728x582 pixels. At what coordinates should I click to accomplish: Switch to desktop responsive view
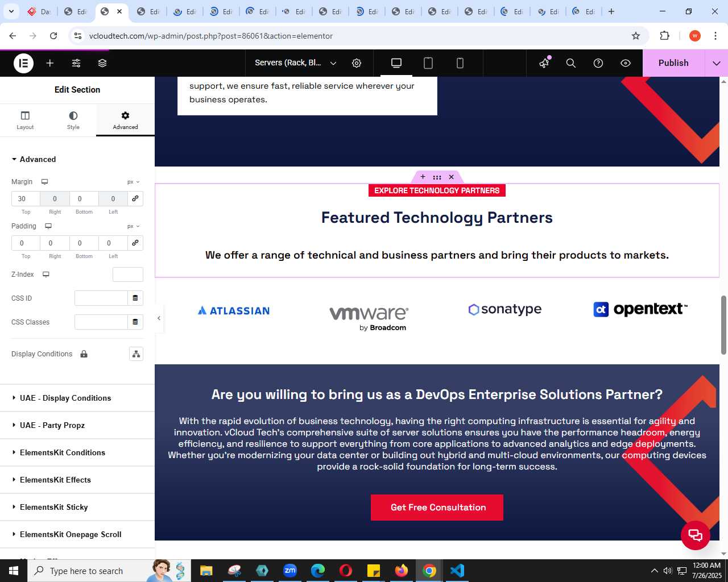[x=396, y=63]
